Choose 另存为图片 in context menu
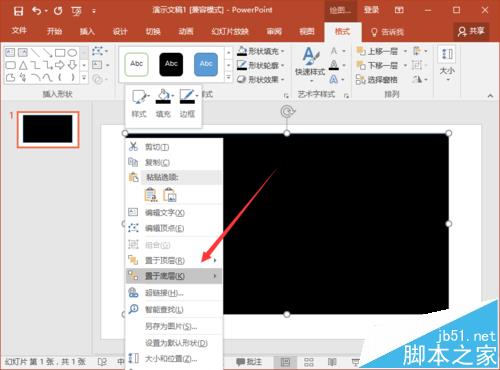This screenshot has width=500, height=370. tap(174, 326)
